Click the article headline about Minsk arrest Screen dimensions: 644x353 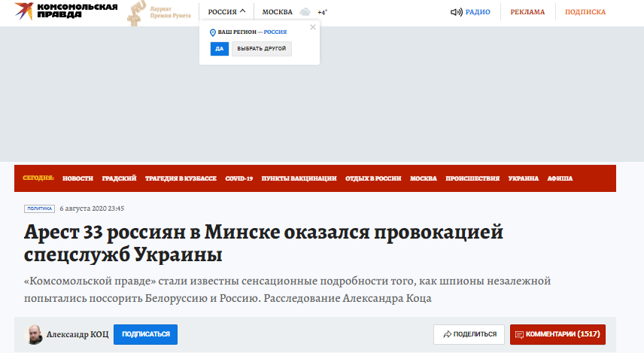click(263, 243)
